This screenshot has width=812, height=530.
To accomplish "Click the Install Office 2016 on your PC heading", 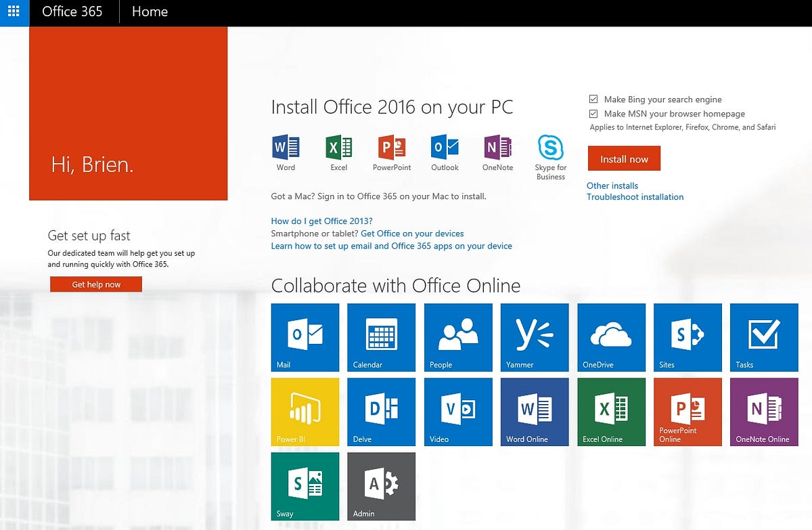I will pos(392,107).
